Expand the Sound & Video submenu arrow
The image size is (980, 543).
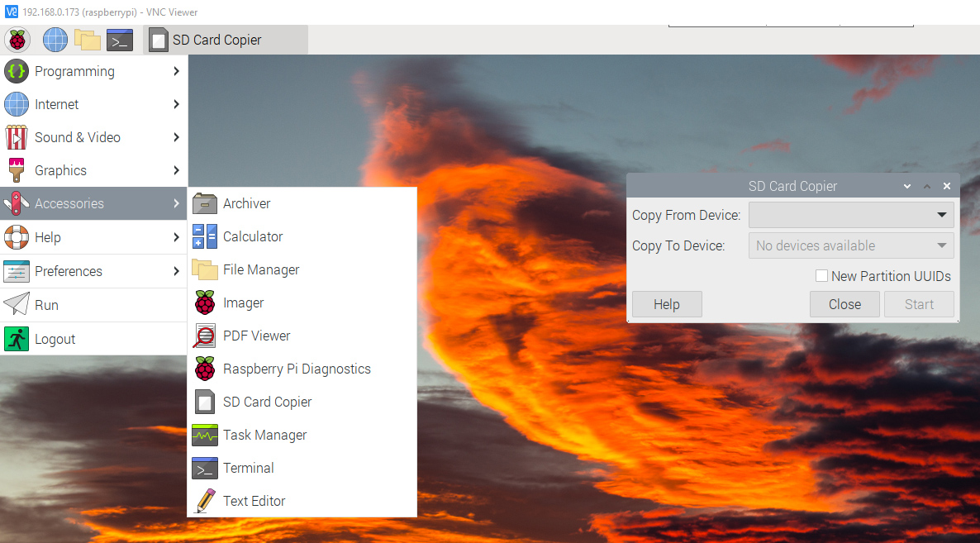click(176, 137)
